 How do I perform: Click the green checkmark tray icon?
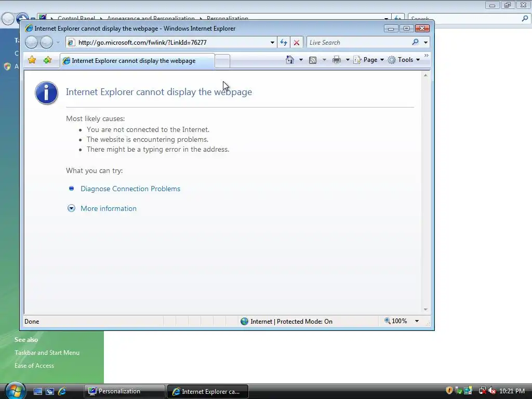pyautogui.click(x=459, y=391)
